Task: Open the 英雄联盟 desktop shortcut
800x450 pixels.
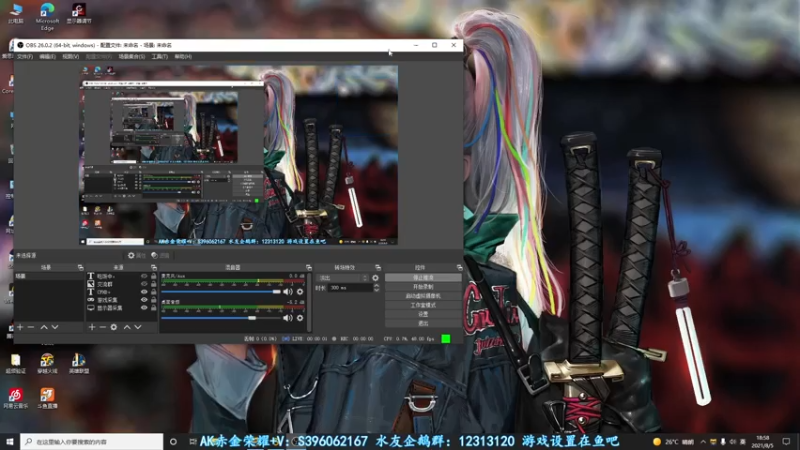Action: pos(79,363)
